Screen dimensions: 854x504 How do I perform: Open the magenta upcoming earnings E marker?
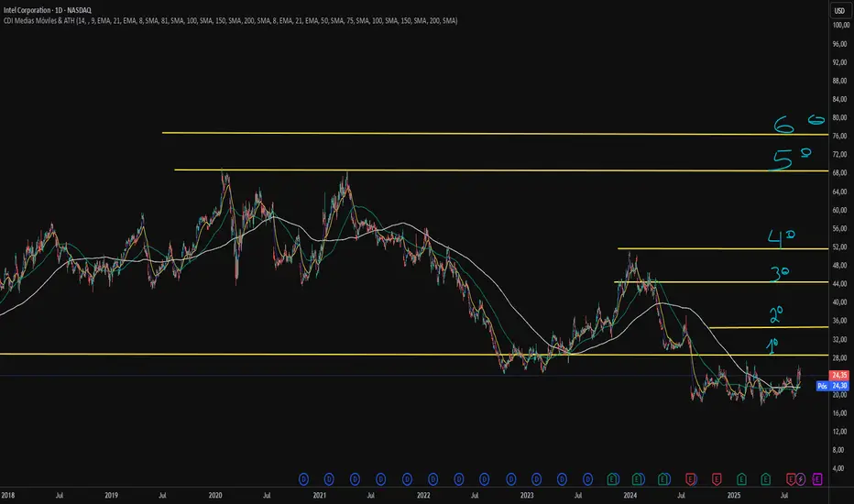pos(817,479)
